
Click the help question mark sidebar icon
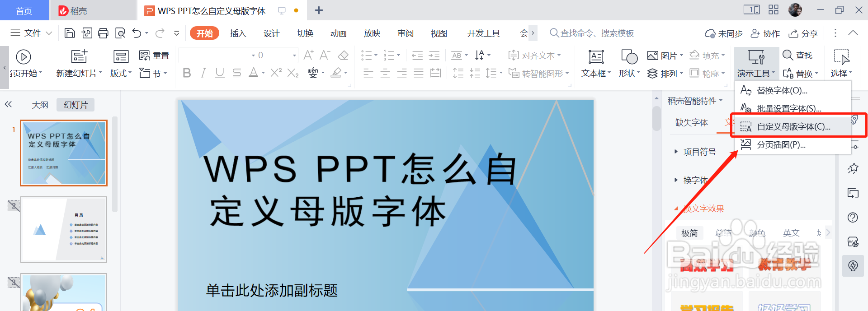tap(853, 218)
